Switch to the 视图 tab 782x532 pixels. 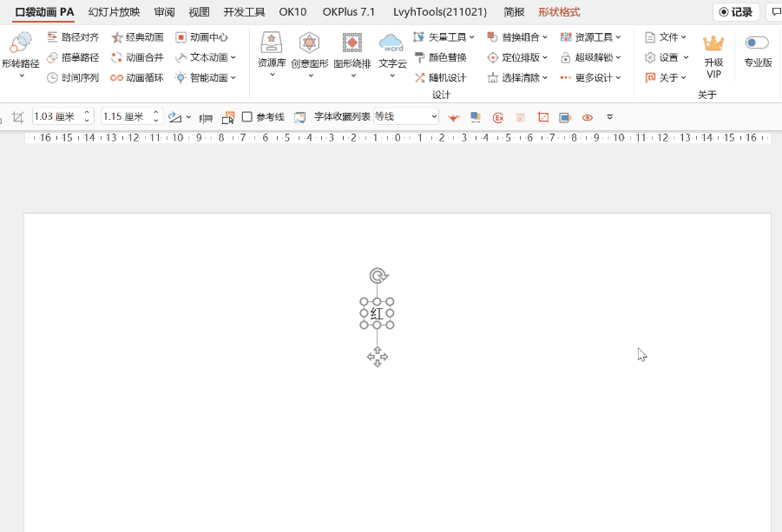pos(200,12)
